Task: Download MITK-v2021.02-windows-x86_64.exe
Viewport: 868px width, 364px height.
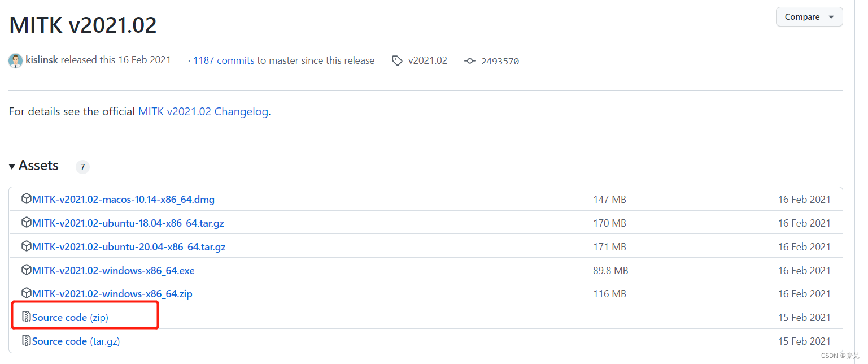Action: click(x=114, y=271)
